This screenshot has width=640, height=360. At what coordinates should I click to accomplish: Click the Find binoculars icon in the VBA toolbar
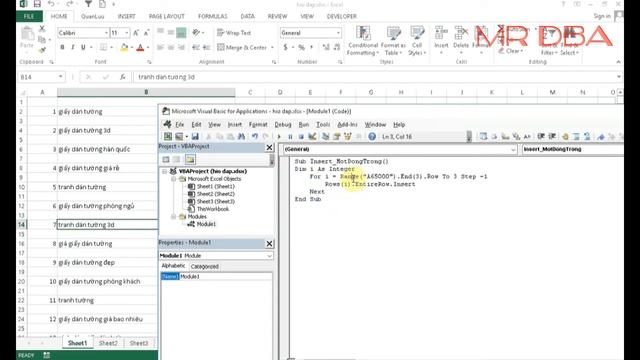pyautogui.click(x=241, y=136)
